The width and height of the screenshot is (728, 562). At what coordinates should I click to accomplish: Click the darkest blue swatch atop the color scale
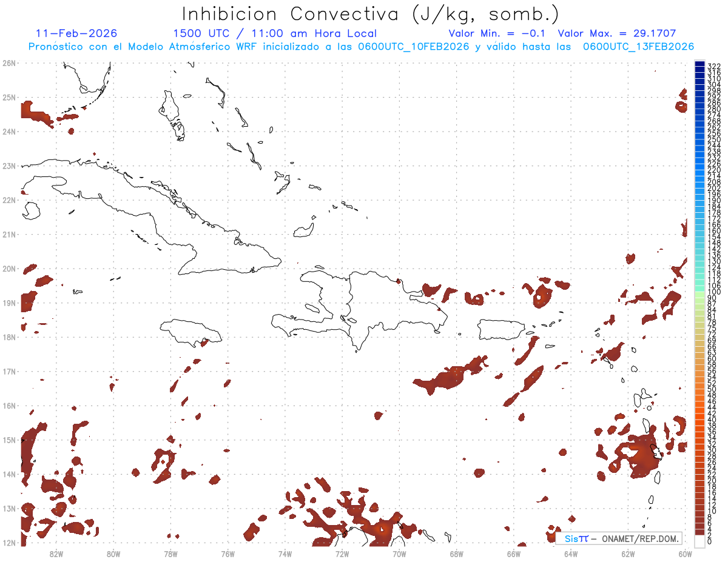(699, 65)
